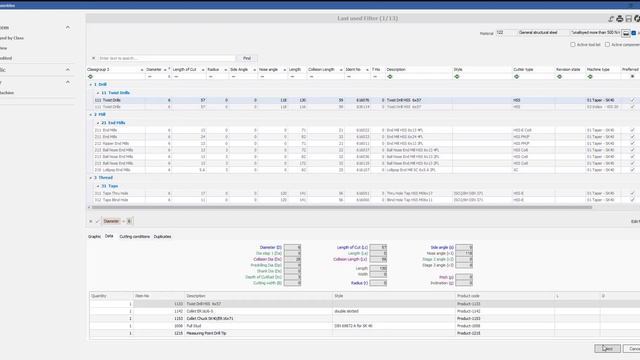Click the save diskette icon in the top toolbar
Viewport: 640px width, 360px height.
point(629,19)
